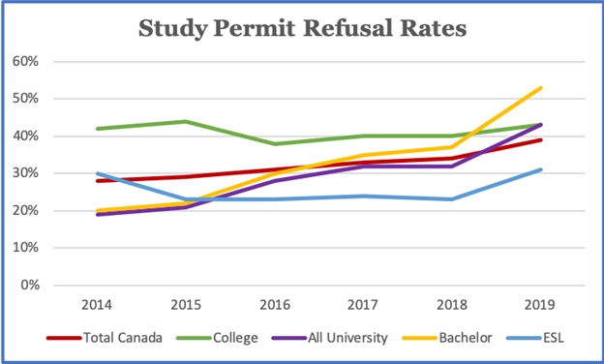Click the red Total Canada legend line
Screen dimensions: 604x364
[64, 338]
